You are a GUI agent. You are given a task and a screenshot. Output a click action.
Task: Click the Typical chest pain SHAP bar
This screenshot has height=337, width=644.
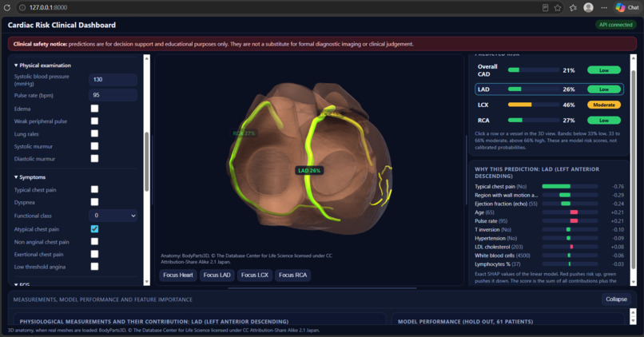tap(570, 186)
